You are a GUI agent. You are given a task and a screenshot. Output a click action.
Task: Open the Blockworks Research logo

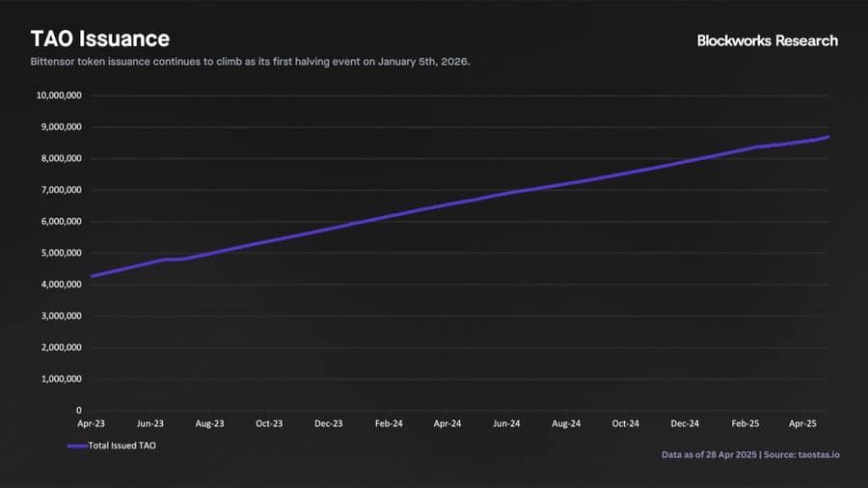[768, 41]
